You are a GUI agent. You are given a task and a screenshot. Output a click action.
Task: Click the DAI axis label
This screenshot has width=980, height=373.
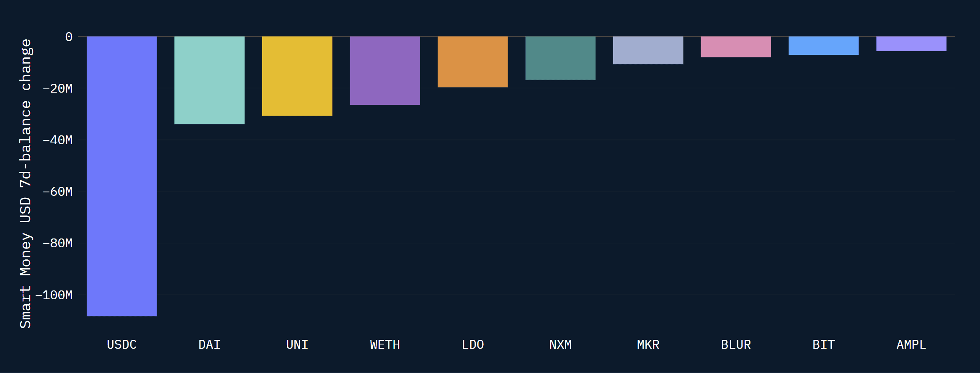209,345
